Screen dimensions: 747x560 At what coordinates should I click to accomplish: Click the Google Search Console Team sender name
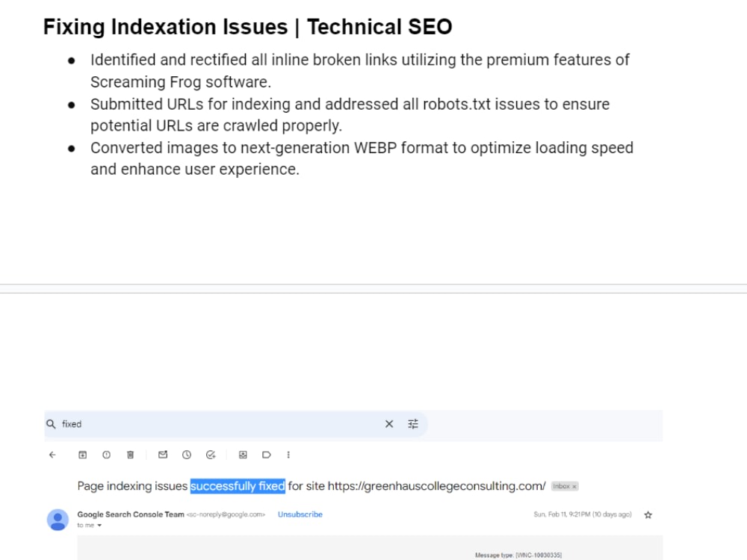tap(131, 514)
